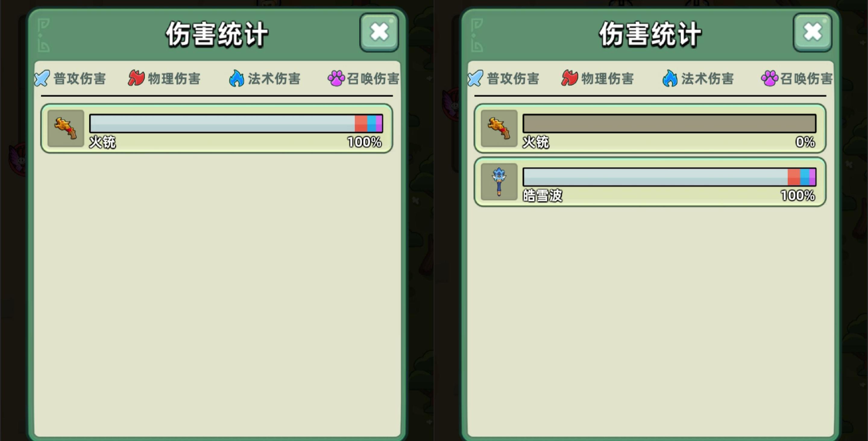Screen dimensions: 868x441
Task: Close the left 伤害统计 panel
Action: coord(379,32)
